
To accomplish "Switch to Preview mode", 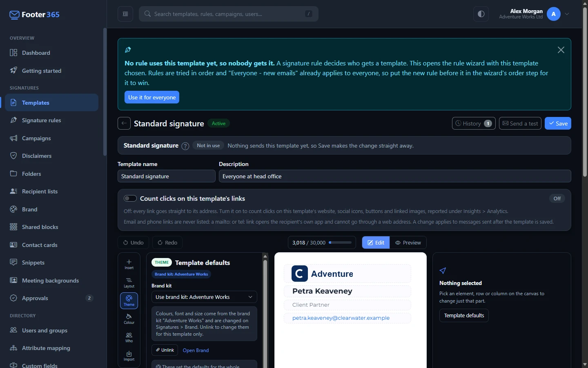I will pos(408,242).
